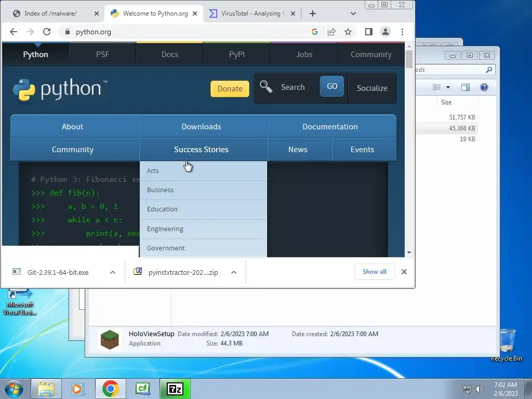Open a new Chrome tab

click(313, 14)
